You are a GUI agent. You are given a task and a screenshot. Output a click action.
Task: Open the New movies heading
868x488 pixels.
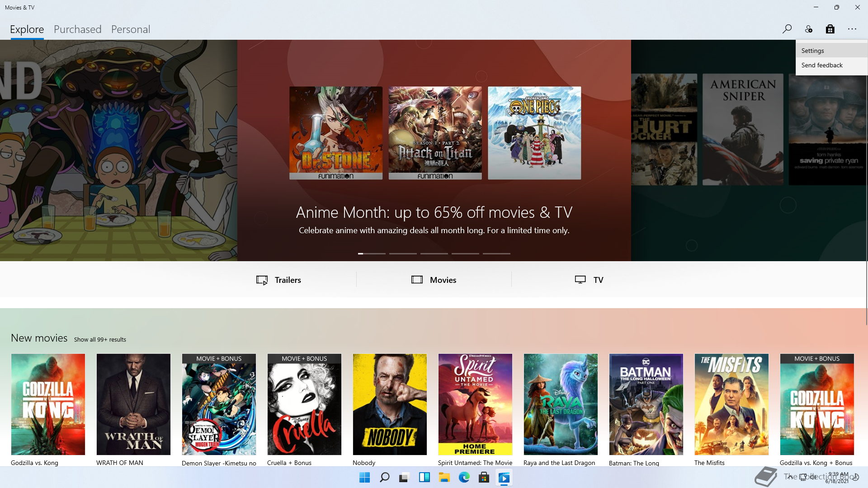point(39,338)
